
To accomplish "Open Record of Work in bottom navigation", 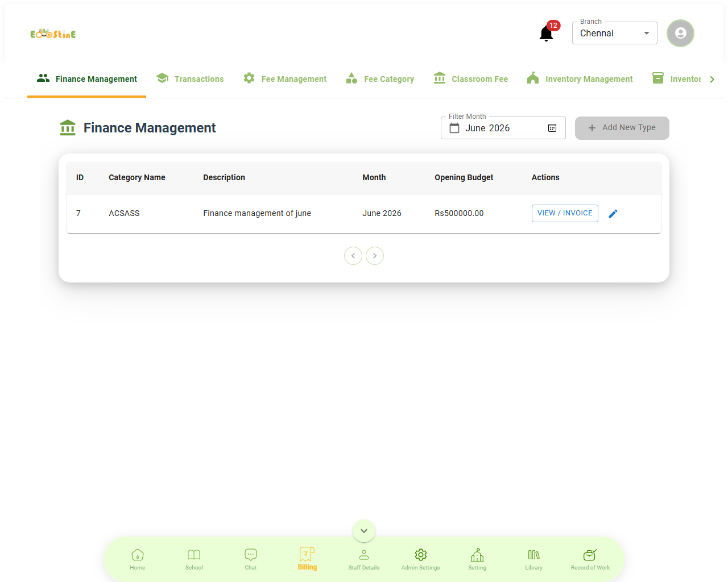I will 590,559.
